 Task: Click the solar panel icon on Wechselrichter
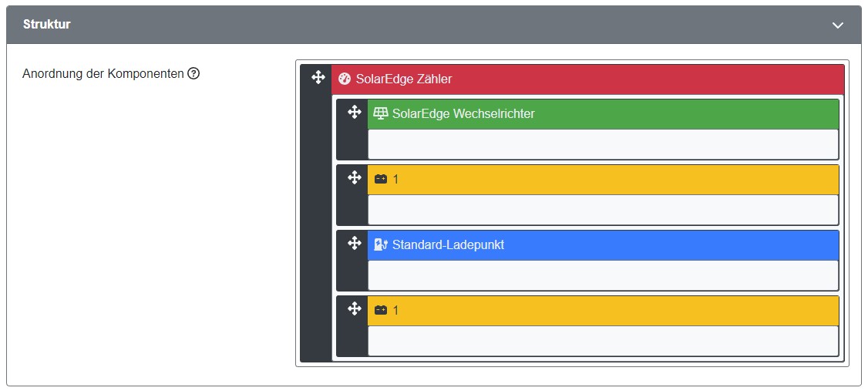coord(381,113)
